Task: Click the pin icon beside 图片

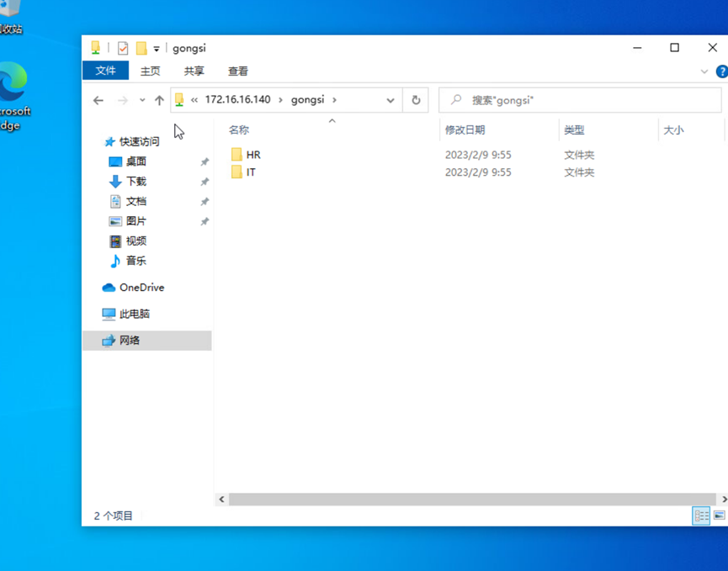Action: coord(205,222)
